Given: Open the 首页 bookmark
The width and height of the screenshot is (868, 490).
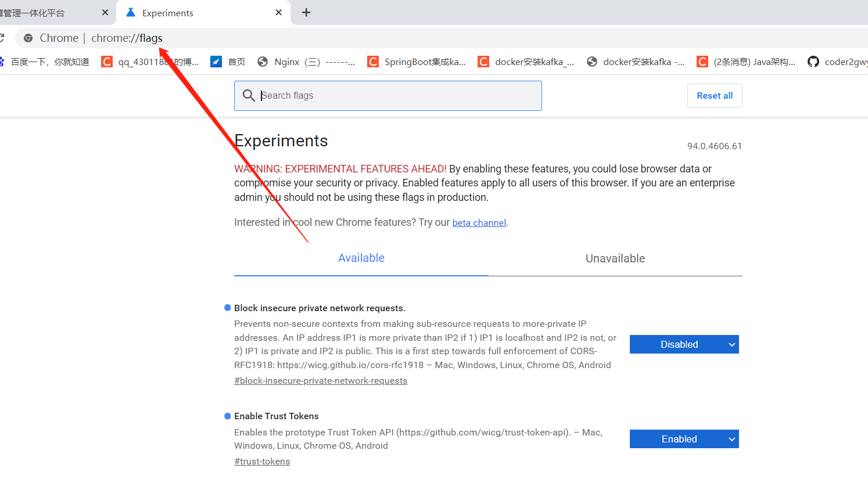Looking at the screenshot, I should [228, 62].
